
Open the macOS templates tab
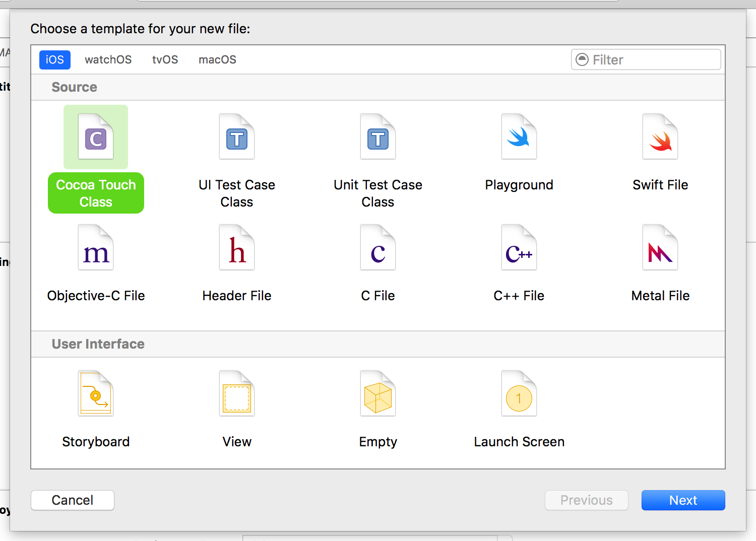click(x=217, y=60)
